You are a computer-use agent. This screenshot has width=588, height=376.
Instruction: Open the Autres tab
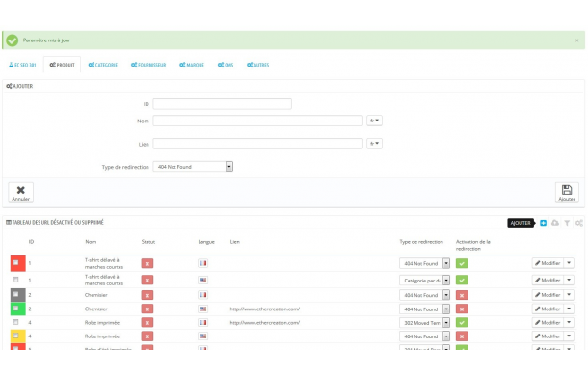[257, 65]
